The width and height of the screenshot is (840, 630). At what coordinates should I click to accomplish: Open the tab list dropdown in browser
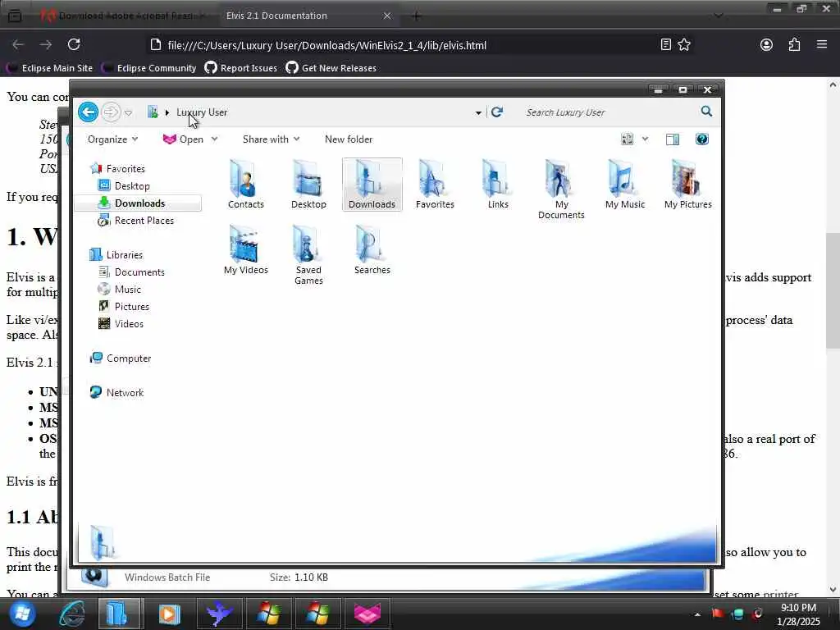[x=719, y=16]
